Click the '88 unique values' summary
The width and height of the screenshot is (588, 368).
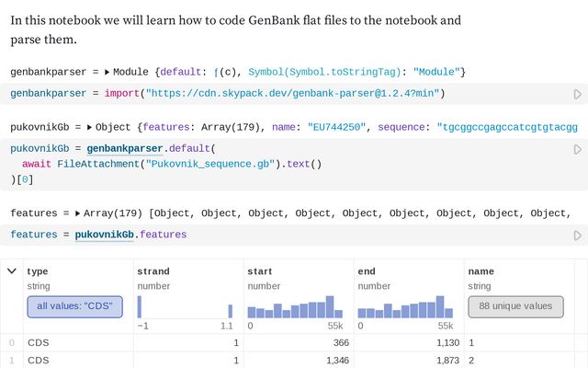pyautogui.click(x=514, y=306)
